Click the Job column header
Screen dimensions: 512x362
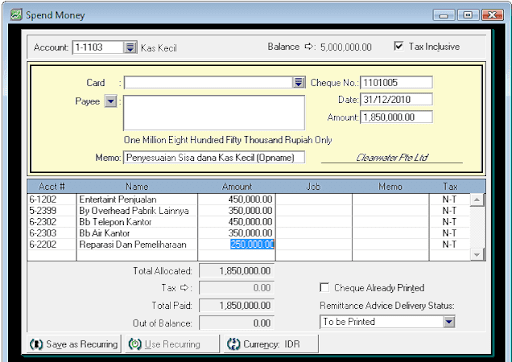click(x=313, y=186)
